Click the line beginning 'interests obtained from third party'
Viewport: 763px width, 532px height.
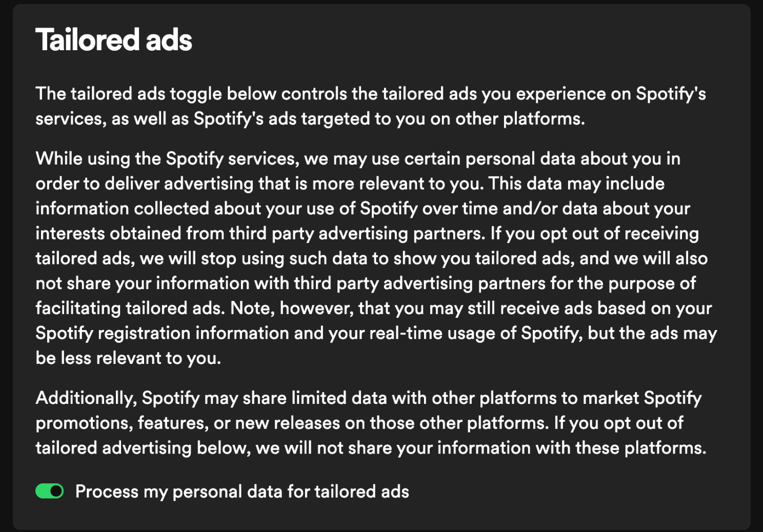pos(367,233)
